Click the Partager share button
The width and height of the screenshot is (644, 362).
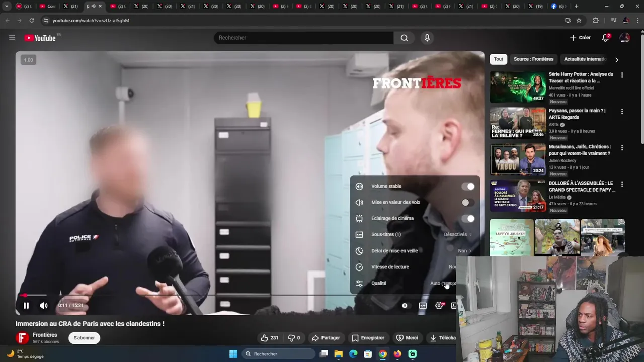(326, 338)
